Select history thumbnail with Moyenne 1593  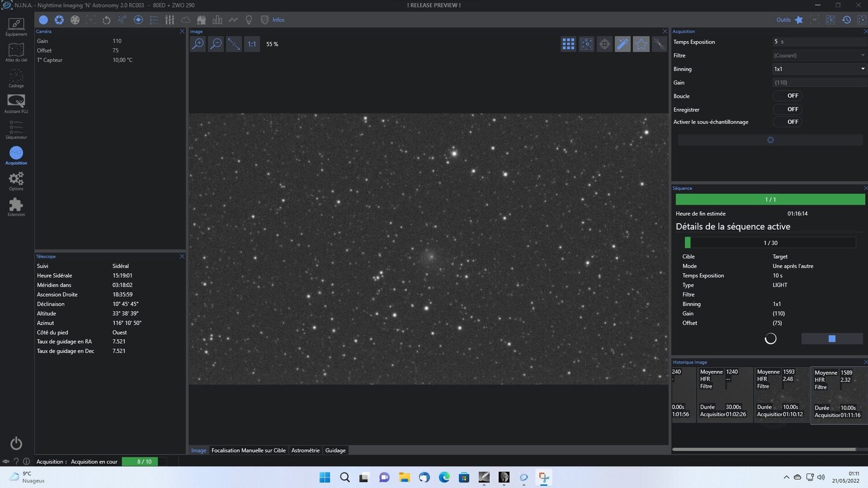click(782, 395)
